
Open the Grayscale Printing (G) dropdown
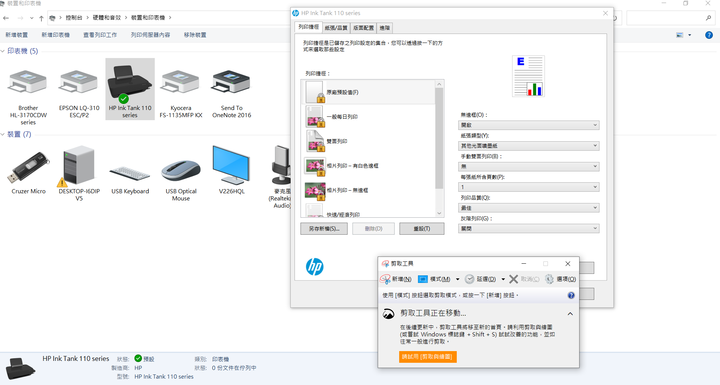(x=529, y=228)
